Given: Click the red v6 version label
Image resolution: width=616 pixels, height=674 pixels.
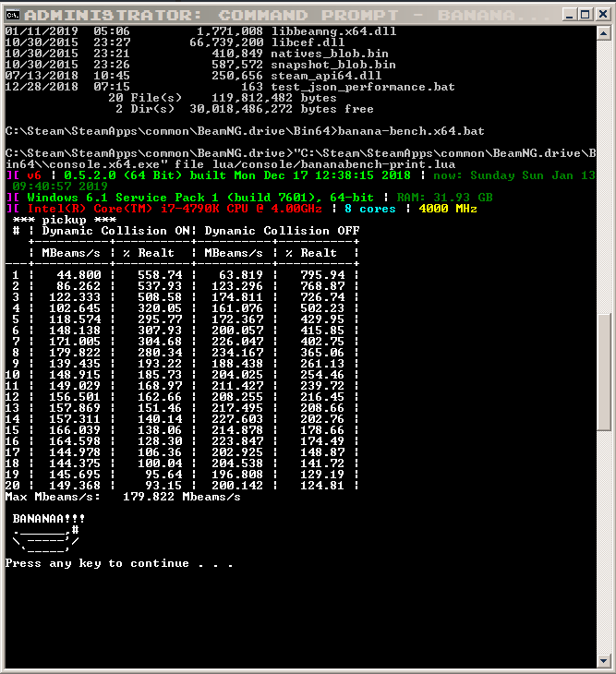Looking at the screenshot, I should point(34,175).
